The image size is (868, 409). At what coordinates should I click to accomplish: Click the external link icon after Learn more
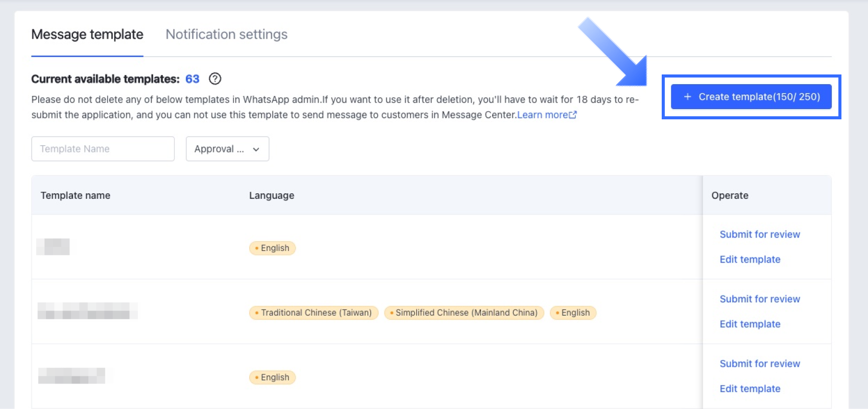pos(573,115)
